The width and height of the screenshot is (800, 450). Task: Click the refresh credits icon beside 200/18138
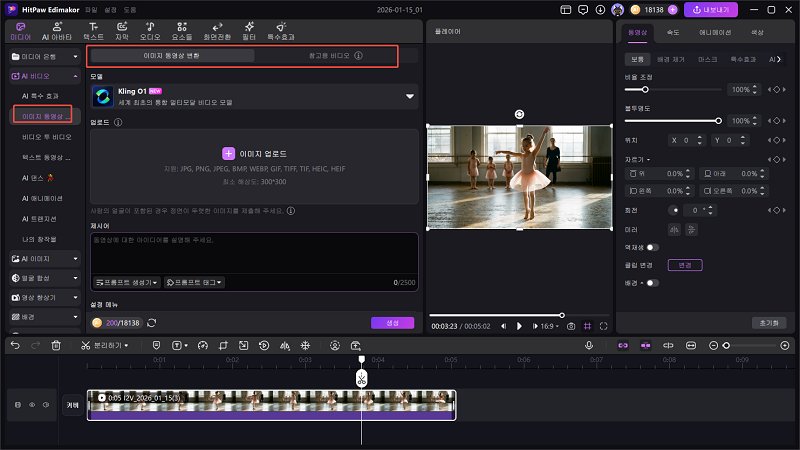pyautogui.click(x=152, y=323)
